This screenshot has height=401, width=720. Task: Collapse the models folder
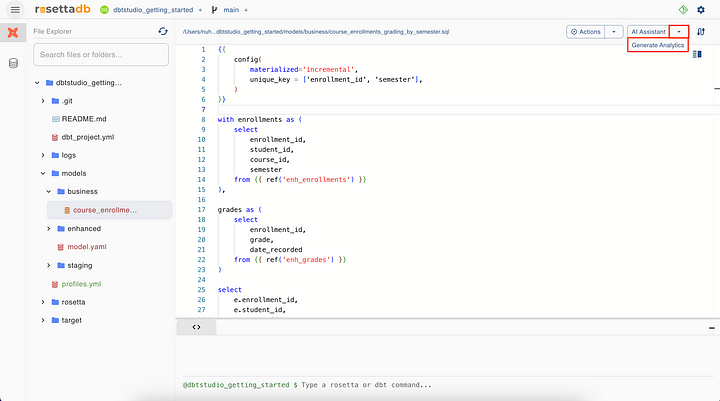[x=43, y=174]
